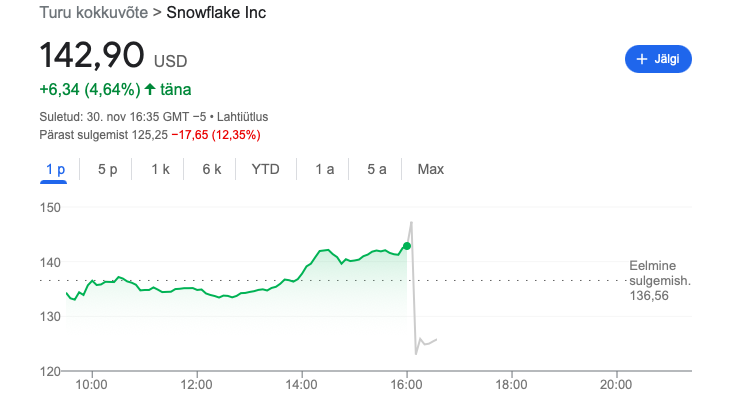The image size is (730, 415).
Task: Click the green up arrow next to täna
Action: point(150,89)
